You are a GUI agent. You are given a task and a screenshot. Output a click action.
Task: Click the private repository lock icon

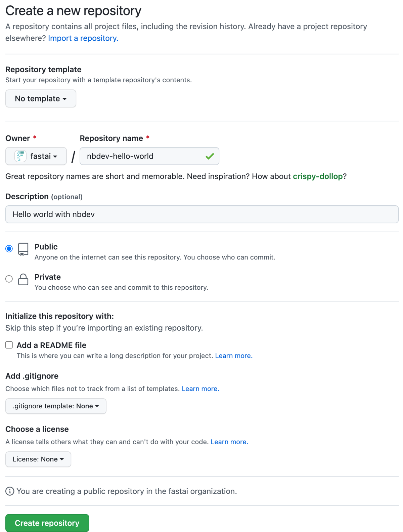[x=23, y=279]
